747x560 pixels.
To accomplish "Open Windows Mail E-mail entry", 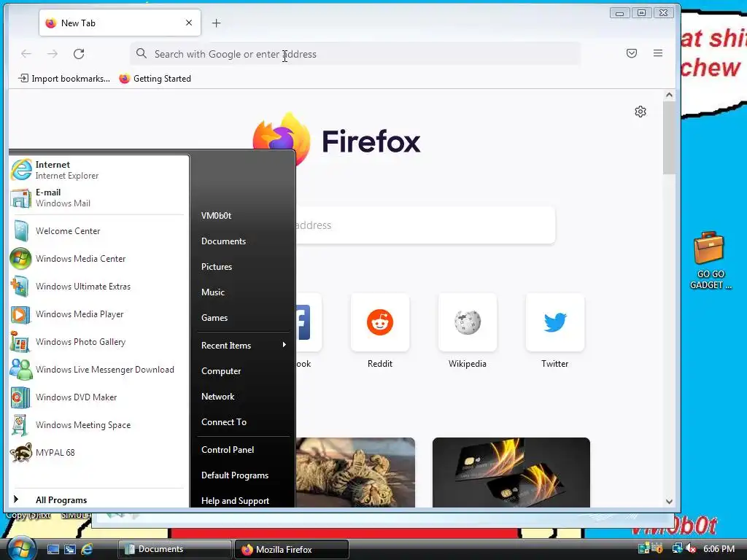I will click(98, 198).
